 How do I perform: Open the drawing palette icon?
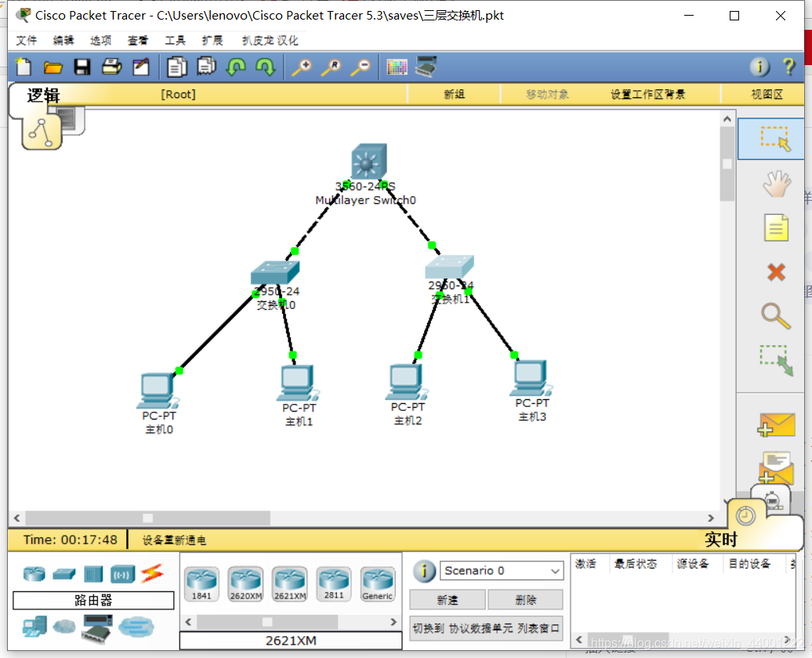[x=397, y=67]
